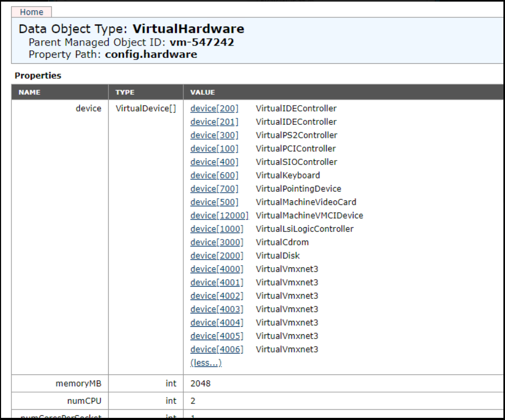The image size is (505, 420).
Task: Open device[300] VirtualPS2Controller link
Action: pyautogui.click(x=214, y=135)
